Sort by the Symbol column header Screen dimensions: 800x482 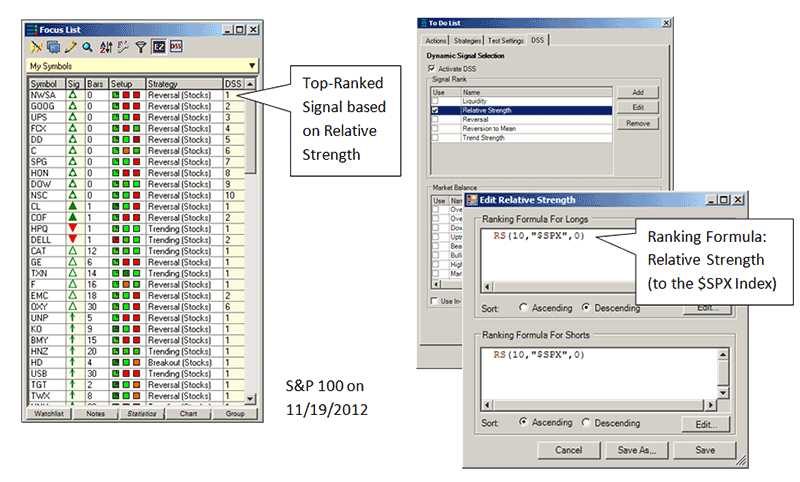pyautogui.click(x=47, y=84)
